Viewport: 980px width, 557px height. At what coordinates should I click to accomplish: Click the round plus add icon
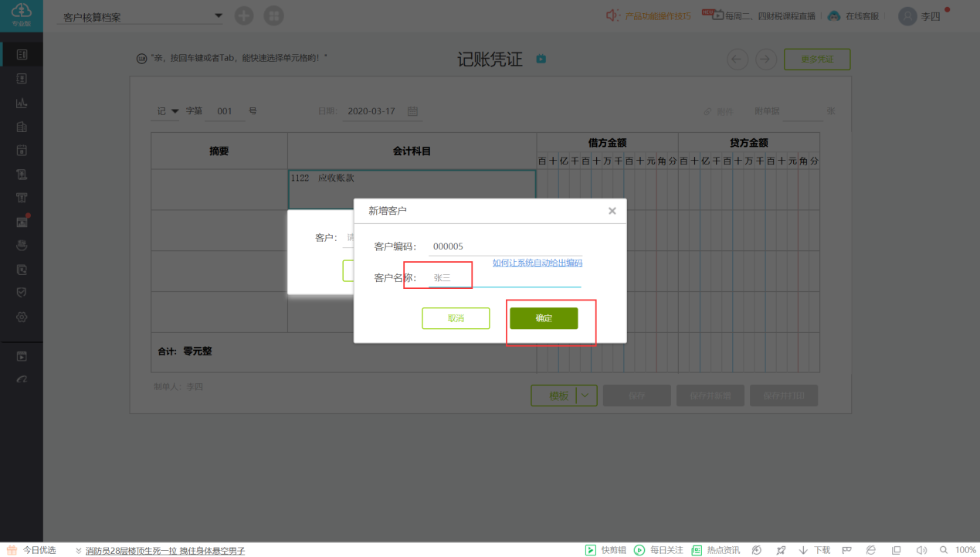click(244, 15)
